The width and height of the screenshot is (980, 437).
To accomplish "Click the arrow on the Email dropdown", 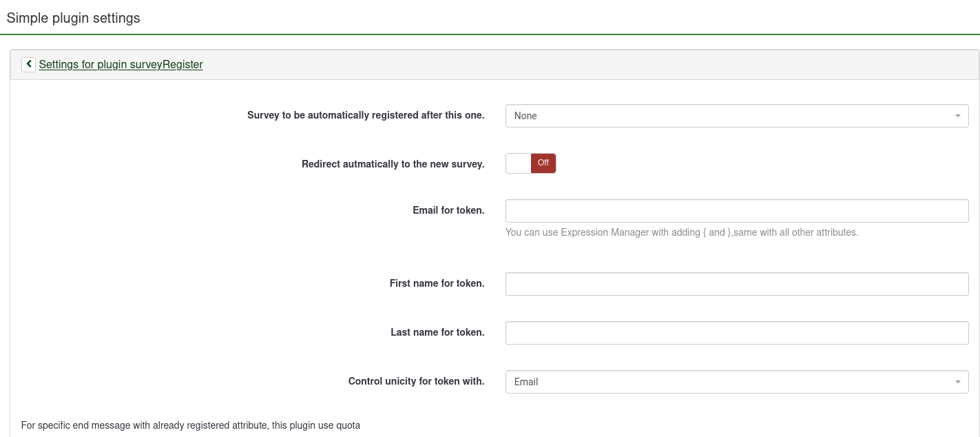I will pos(957,382).
